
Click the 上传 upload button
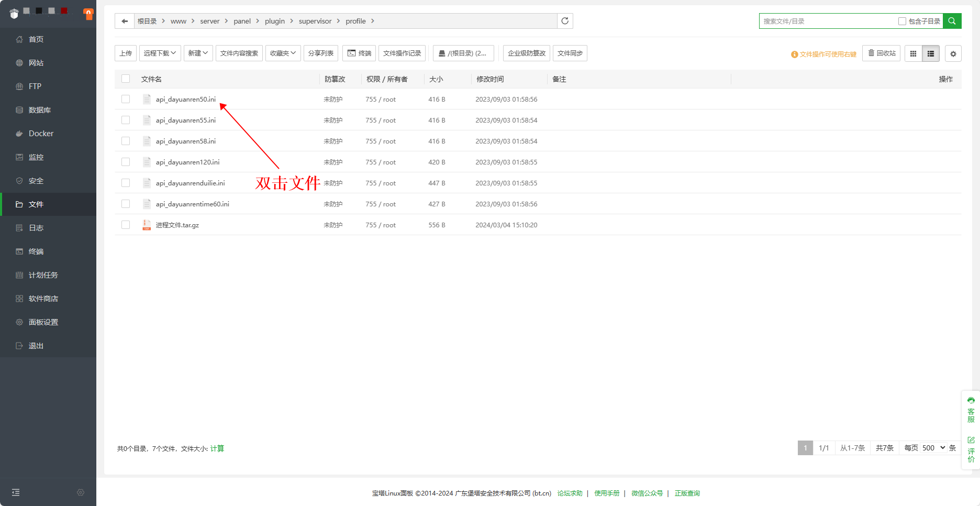click(126, 53)
